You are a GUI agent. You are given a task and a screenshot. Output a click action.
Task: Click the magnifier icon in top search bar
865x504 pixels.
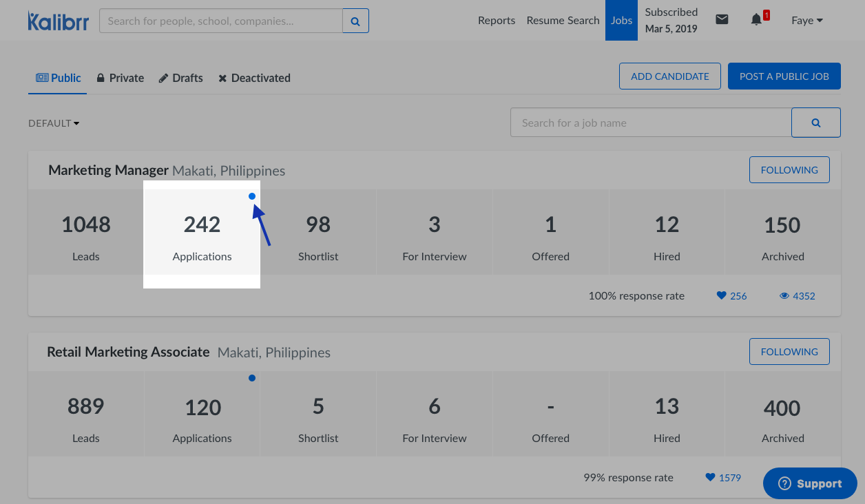355,21
